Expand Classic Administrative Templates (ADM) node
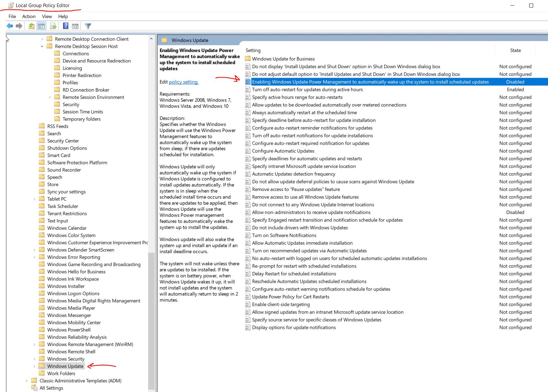Viewport: 548px width, 392px height. 27,381
